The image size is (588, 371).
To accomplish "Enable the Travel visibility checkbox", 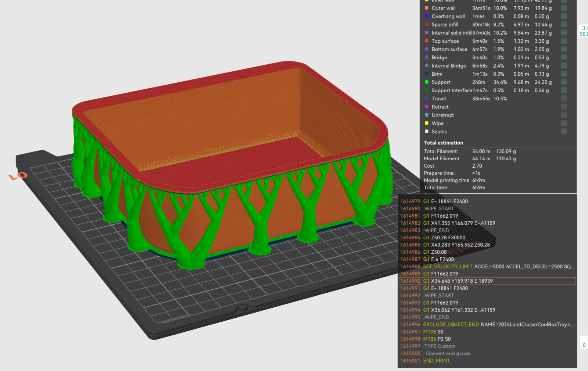I will pos(564,99).
